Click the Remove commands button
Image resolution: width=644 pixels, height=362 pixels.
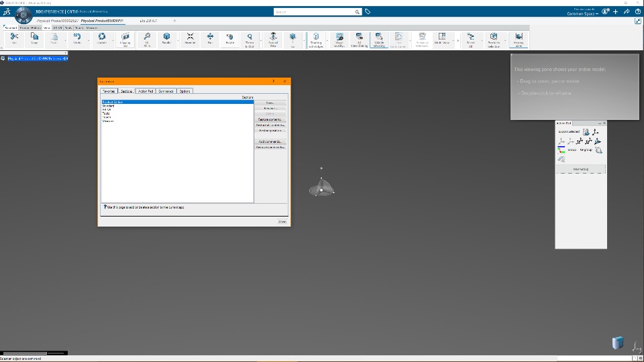270,147
